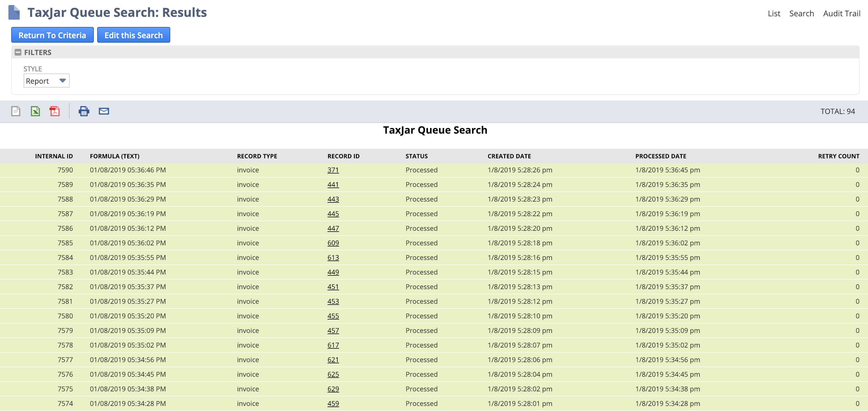Click formula text 01/08/2019 05:35:09 PM
Viewport: 868px width, 411px height.
click(x=128, y=330)
